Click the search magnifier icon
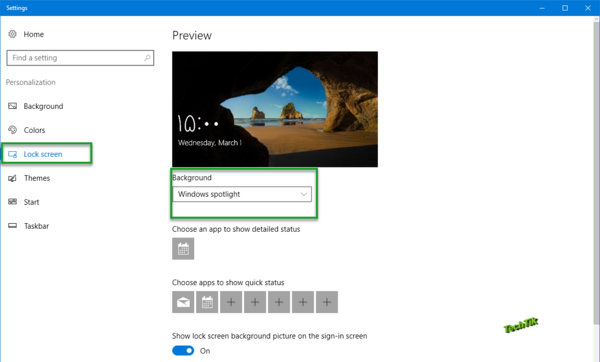600x362 pixels. (147, 58)
